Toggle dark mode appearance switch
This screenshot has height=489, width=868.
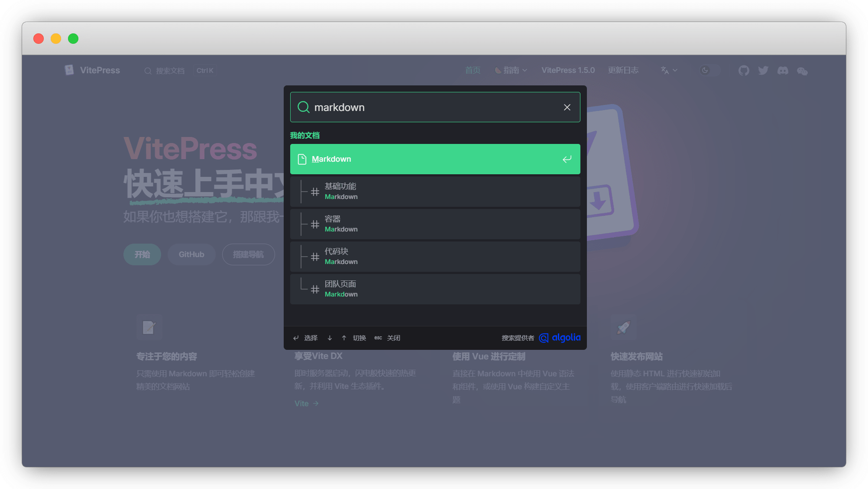709,70
